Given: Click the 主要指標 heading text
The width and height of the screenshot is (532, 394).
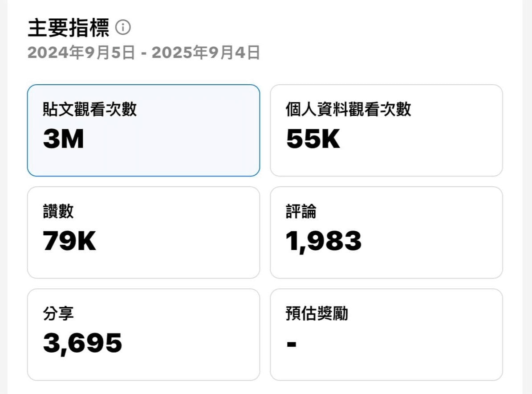Looking at the screenshot, I should (69, 28).
